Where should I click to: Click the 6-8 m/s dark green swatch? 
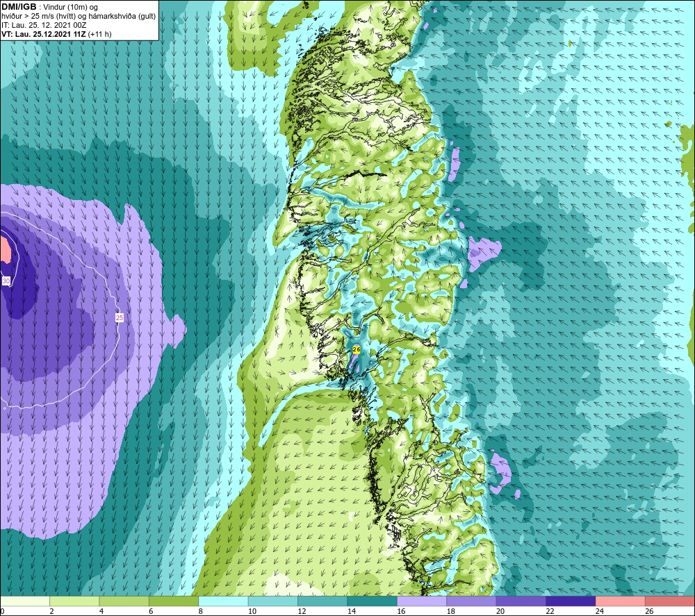(x=174, y=601)
